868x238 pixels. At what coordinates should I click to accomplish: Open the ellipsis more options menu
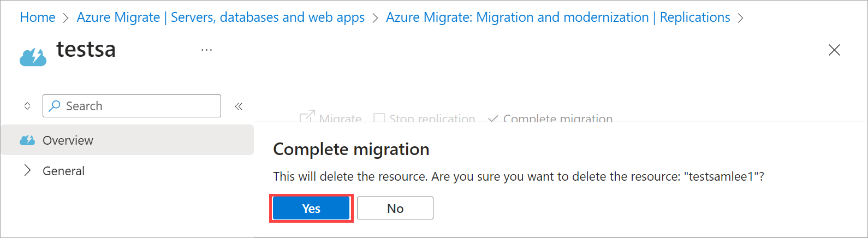pos(206,50)
